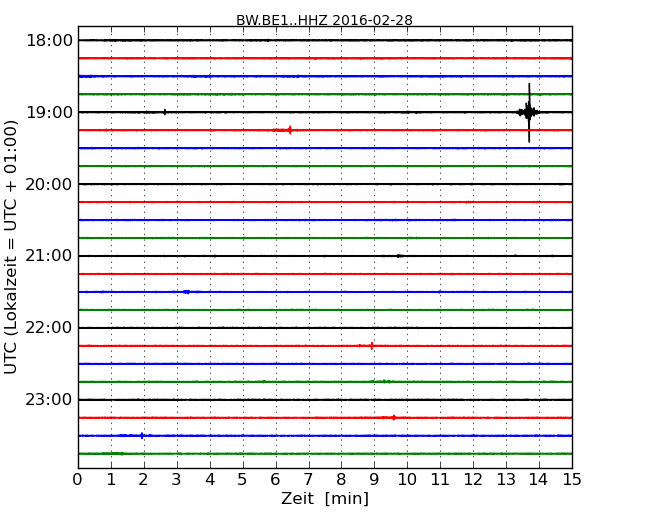Screen dimensions: 650x520
Task: Click the blue spike on the 23:30 trace
Action: (x=142, y=435)
